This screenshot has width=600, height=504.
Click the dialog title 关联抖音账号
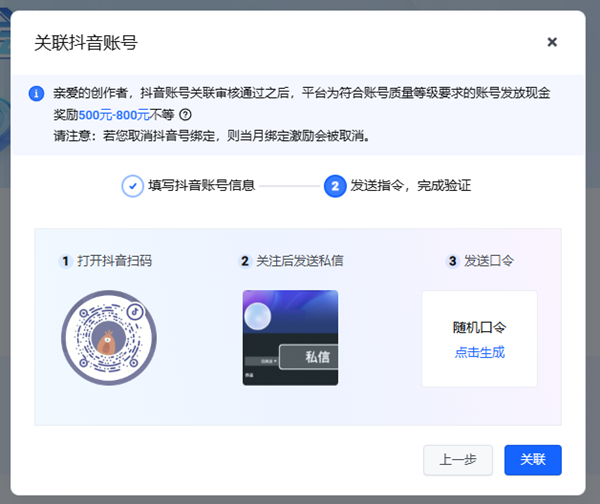click(x=86, y=42)
